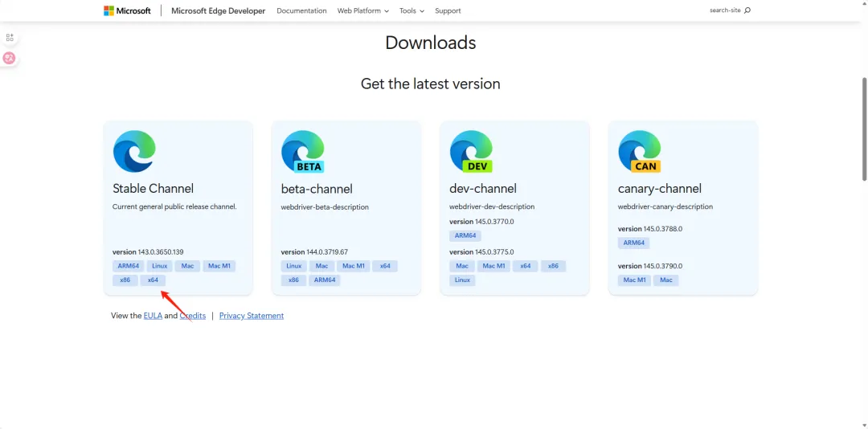Download beta-channel Mac M1 driver
The image size is (868, 429).
click(x=353, y=266)
